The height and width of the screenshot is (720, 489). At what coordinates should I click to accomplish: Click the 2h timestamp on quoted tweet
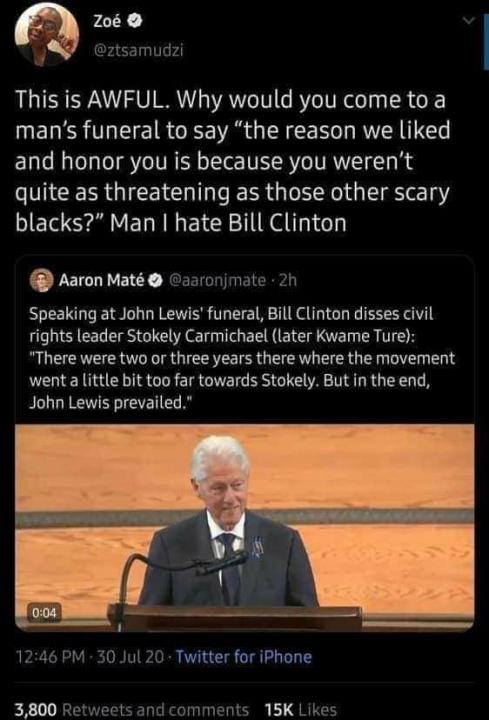point(288,280)
